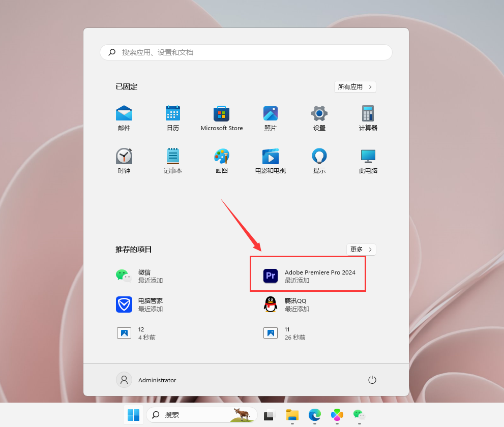Open WeChat from the taskbar
Viewport: 504px width, 427px height.
360,415
